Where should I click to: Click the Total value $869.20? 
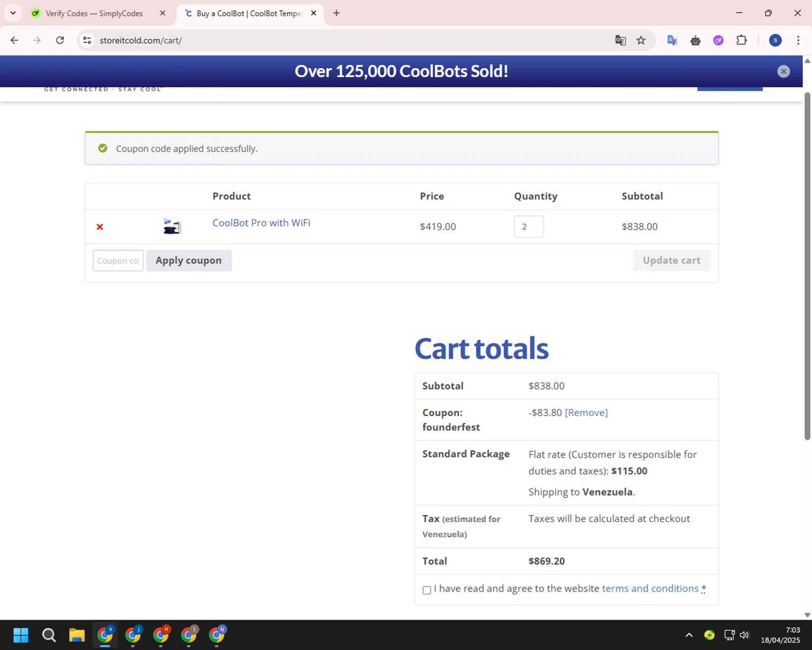pyautogui.click(x=546, y=561)
